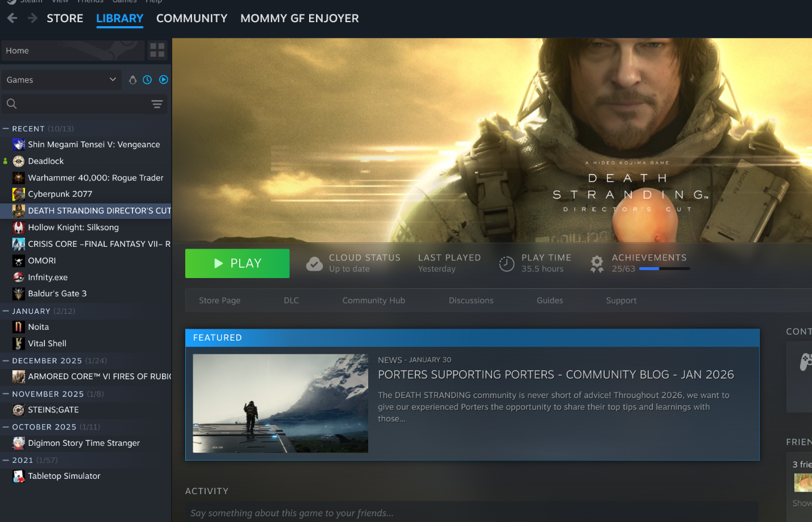Open the Porters Supporting Porters news headline
This screenshot has height=522, width=812.
point(556,375)
